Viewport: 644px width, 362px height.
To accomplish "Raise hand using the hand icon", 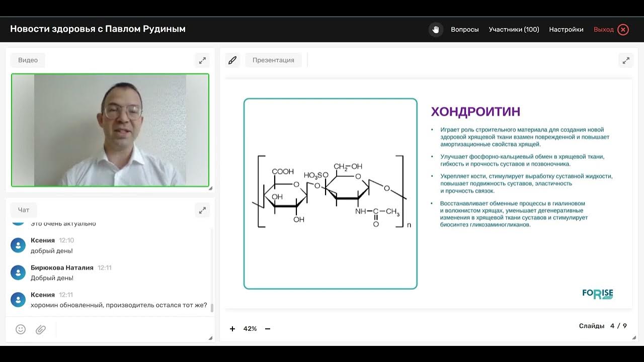I will (x=436, y=30).
